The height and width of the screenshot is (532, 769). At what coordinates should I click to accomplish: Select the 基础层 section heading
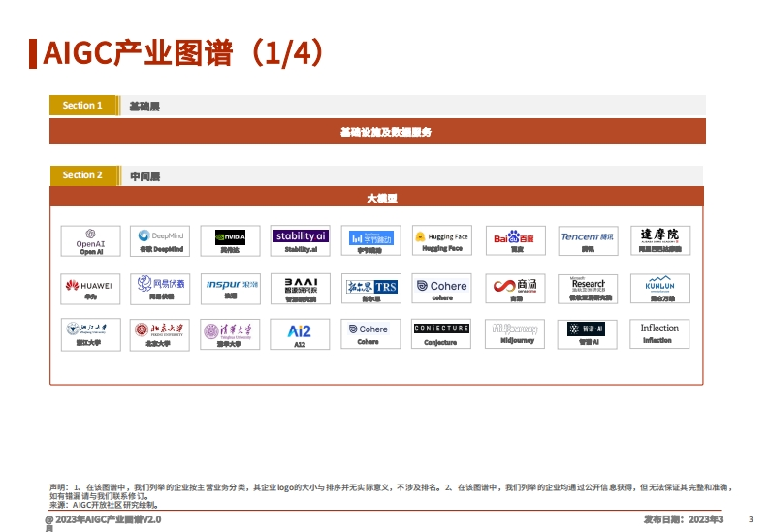[144, 107]
